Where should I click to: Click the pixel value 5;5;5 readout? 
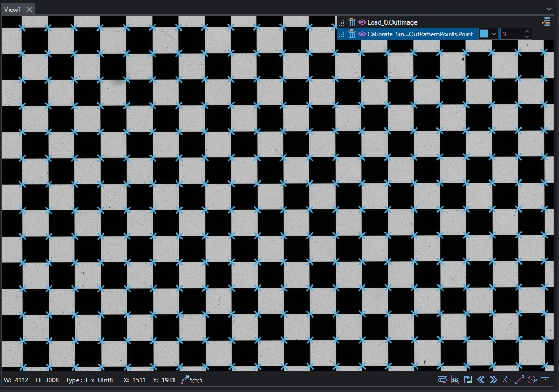coord(196,380)
